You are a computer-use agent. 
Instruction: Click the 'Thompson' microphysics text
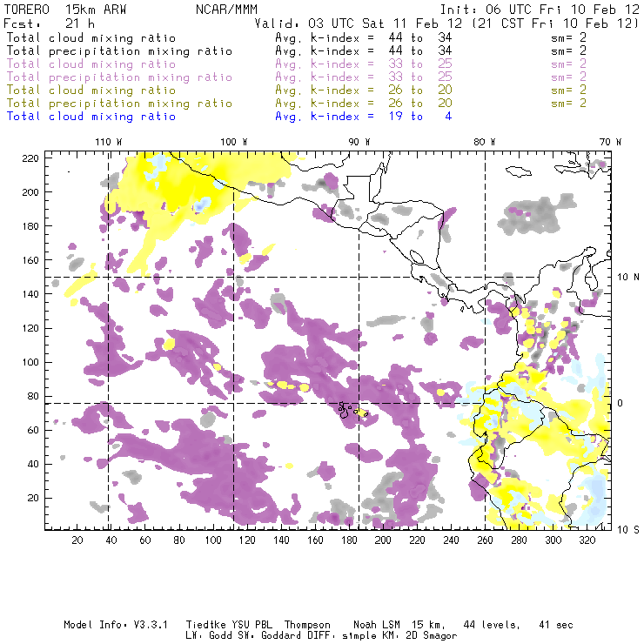coord(307,625)
